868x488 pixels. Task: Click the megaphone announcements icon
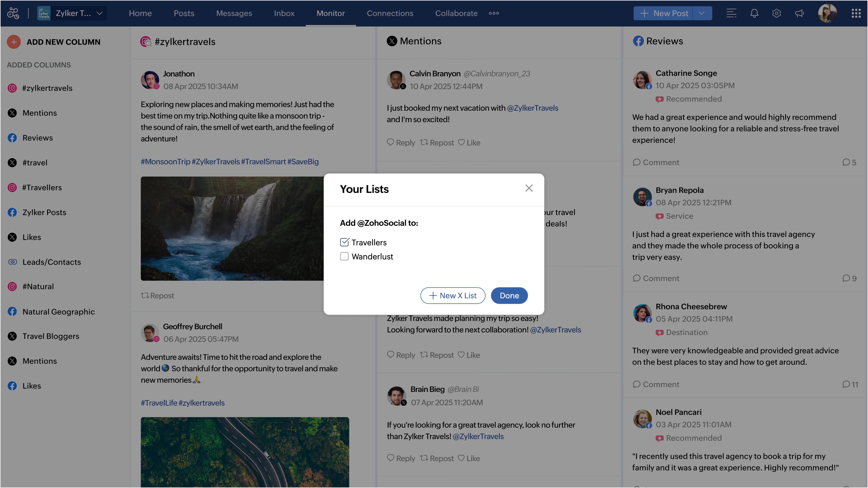coord(799,13)
